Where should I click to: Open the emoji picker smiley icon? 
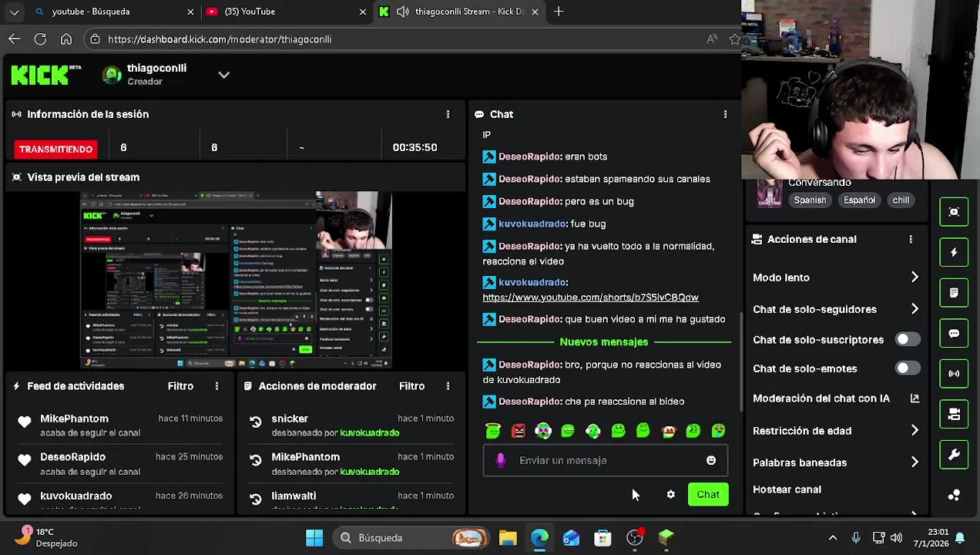click(x=711, y=460)
